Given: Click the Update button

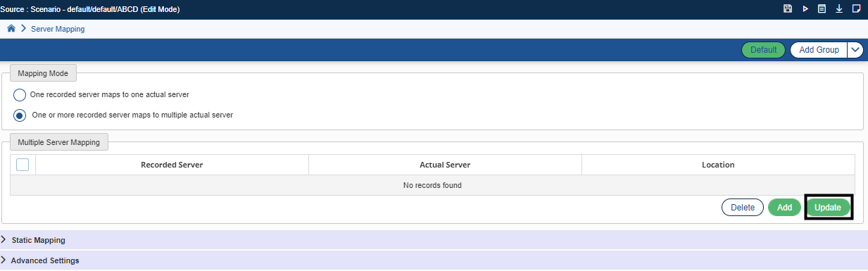Looking at the screenshot, I should [x=828, y=208].
